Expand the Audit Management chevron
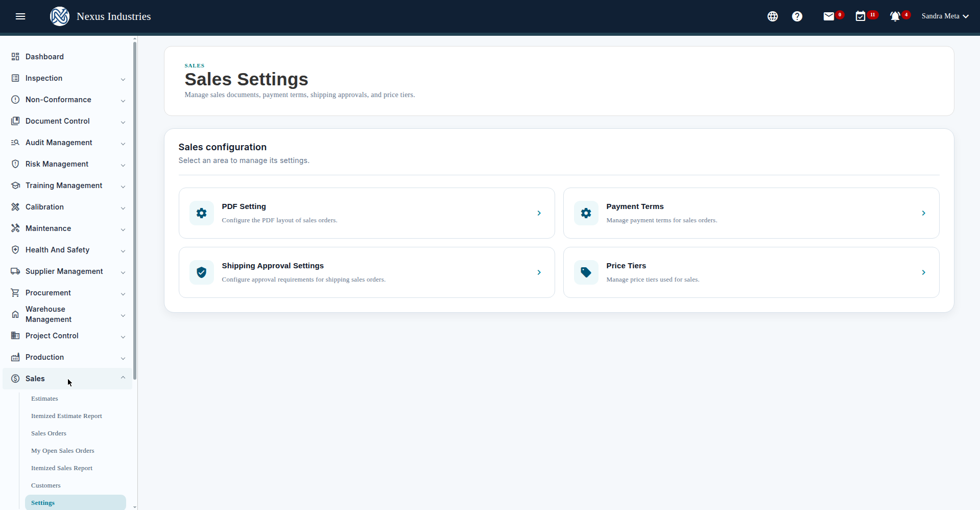This screenshot has height=510, width=980. pyautogui.click(x=123, y=144)
